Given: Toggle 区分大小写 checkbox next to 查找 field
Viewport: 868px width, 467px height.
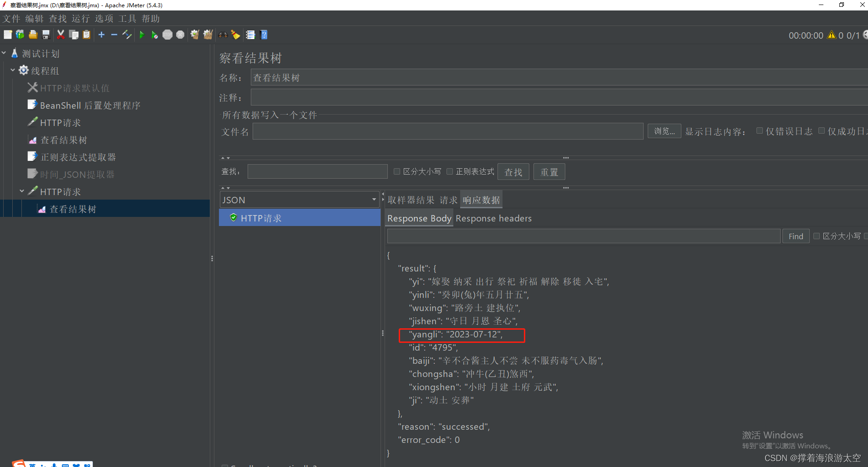Looking at the screenshot, I should pos(397,171).
